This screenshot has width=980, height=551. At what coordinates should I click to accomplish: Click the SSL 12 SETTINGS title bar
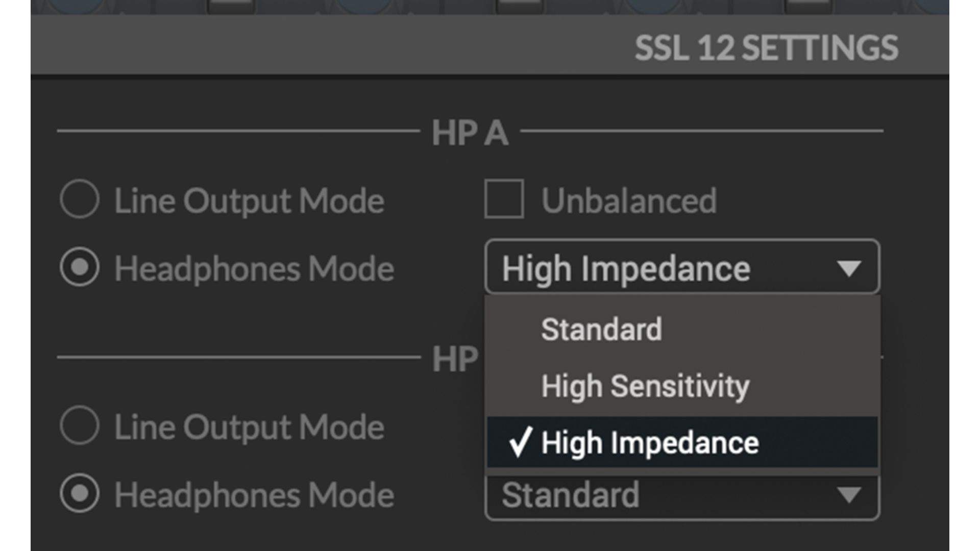[x=766, y=47]
